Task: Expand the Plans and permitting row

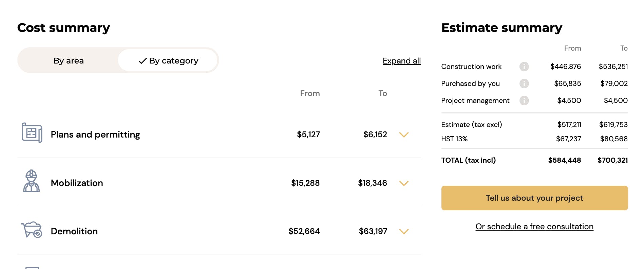Action: pyautogui.click(x=404, y=135)
